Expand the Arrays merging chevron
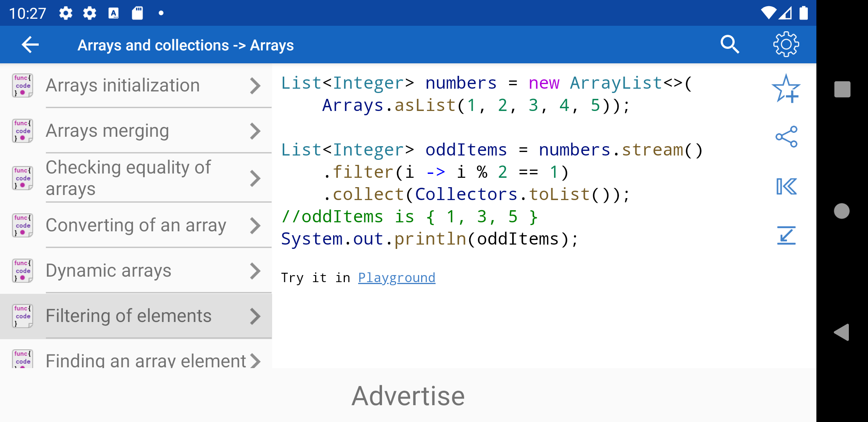The height and width of the screenshot is (422, 868). pyautogui.click(x=255, y=131)
